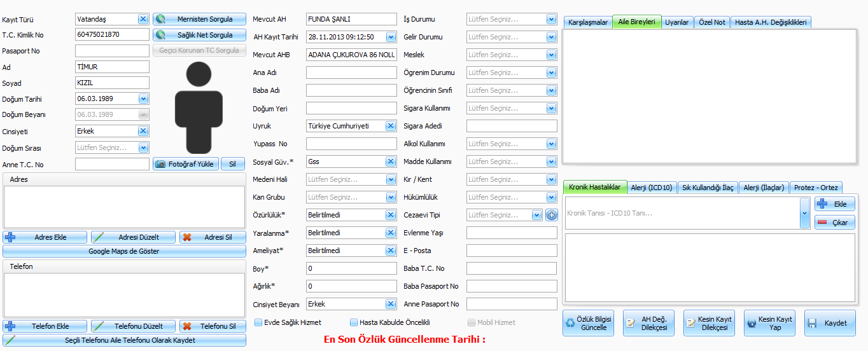Click the Sil button beside Fotoğraf Yükle
The image size is (868, 351).
point(232,164)
